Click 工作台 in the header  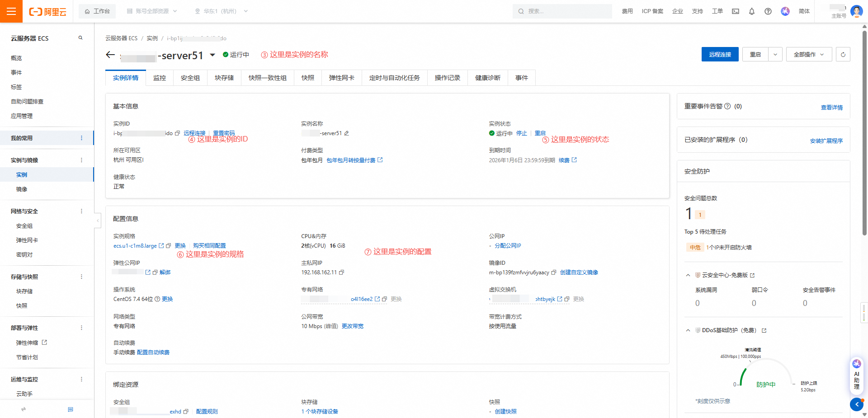(x=97, y=11)
